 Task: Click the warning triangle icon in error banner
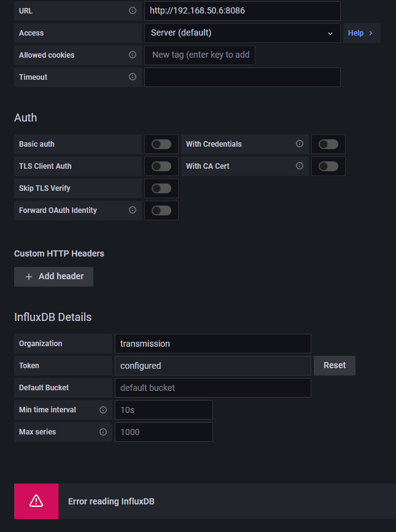click(x=36, y=501)
